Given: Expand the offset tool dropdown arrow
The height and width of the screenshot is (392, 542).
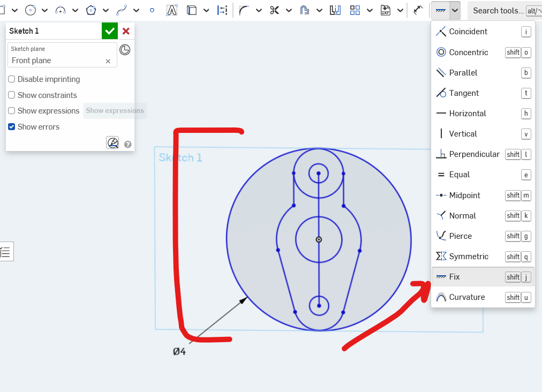Looking at the screenshot, I should (319, 10).
